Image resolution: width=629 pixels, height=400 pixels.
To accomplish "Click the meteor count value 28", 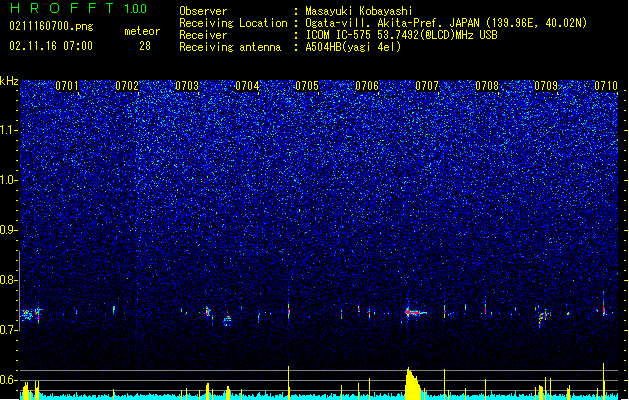I will click(x=145, y=46).
